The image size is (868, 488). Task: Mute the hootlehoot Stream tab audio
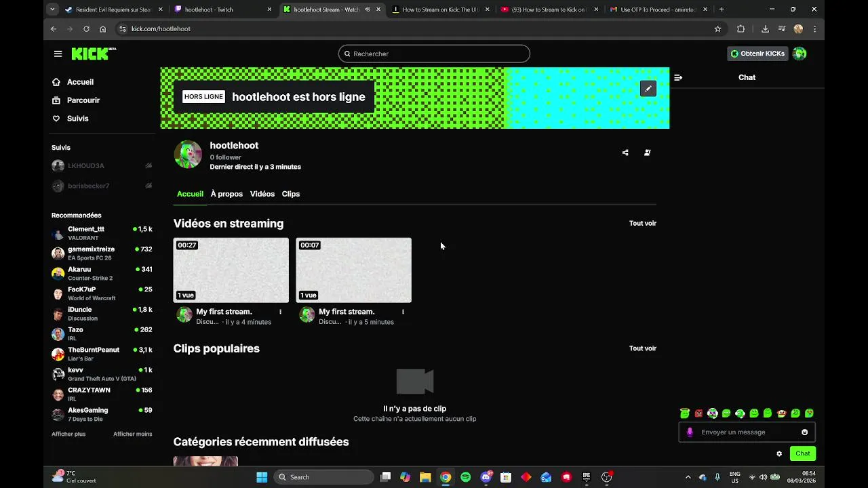(x=368, y=9)
